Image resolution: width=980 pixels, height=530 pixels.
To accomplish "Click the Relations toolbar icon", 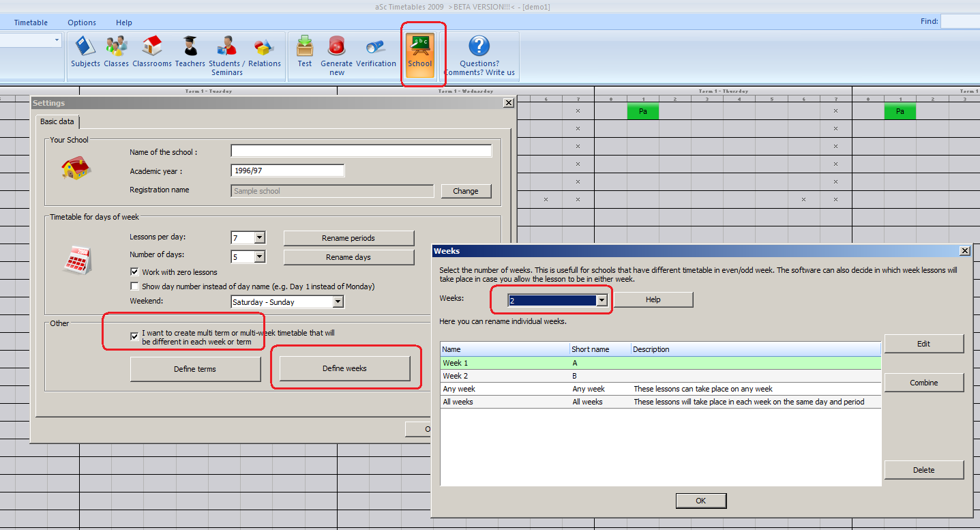I will (264, 52).
